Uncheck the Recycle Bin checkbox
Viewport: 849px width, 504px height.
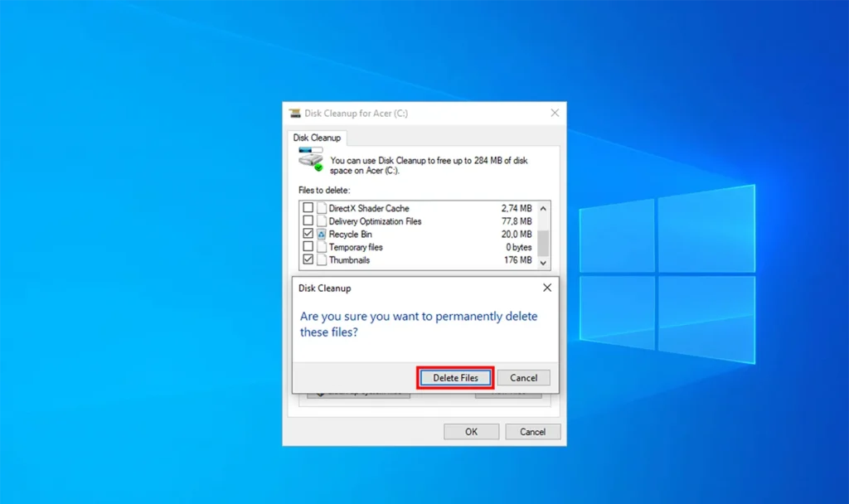coord(308,235)
